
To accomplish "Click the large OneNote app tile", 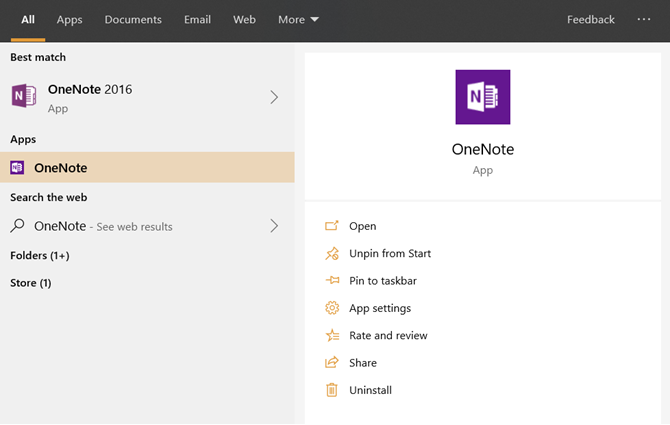I will click(x=482, y=97).
